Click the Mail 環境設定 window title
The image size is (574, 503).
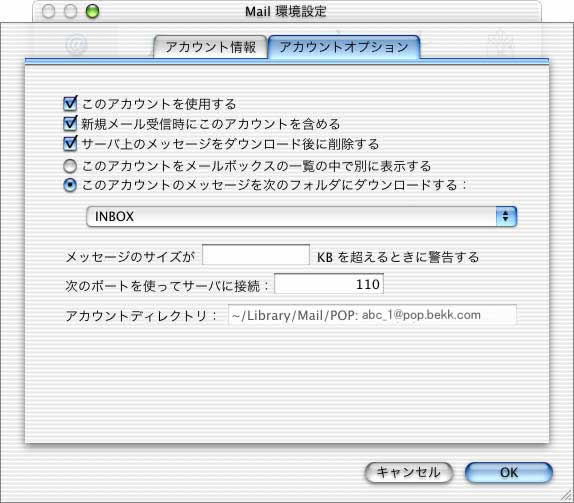286,11
